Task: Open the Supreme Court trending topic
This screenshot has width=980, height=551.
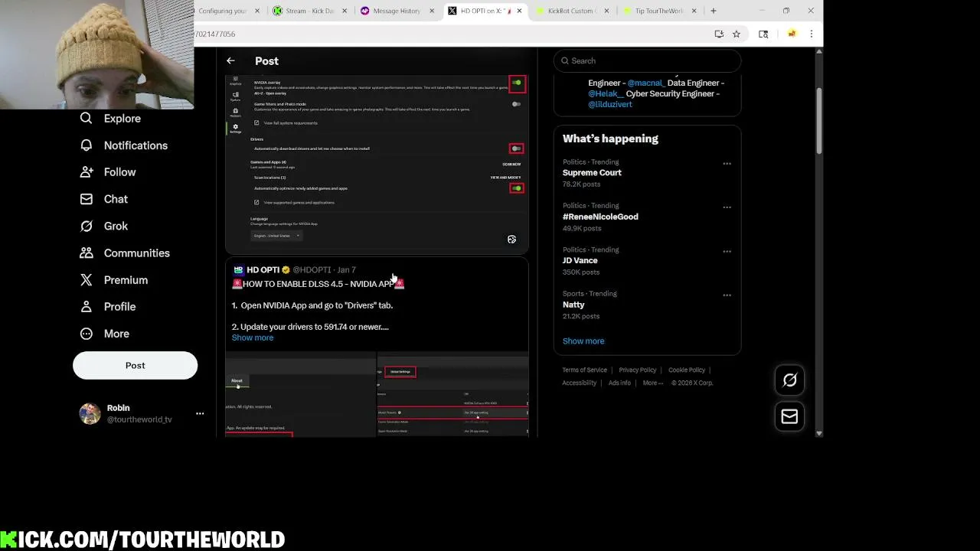Action: click(592, 173)
